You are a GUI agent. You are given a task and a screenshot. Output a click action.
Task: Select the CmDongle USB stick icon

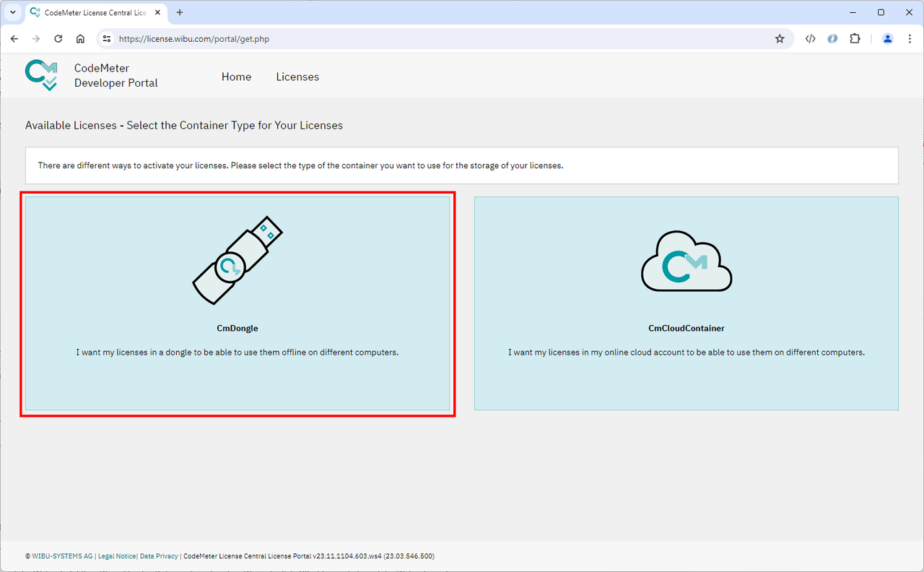[237, 259]
